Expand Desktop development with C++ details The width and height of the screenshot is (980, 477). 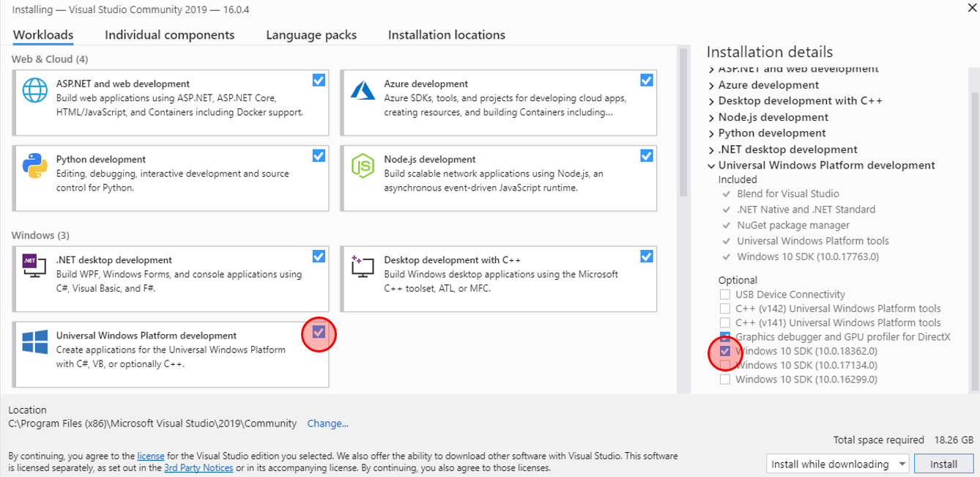click(x=711, y=101)
